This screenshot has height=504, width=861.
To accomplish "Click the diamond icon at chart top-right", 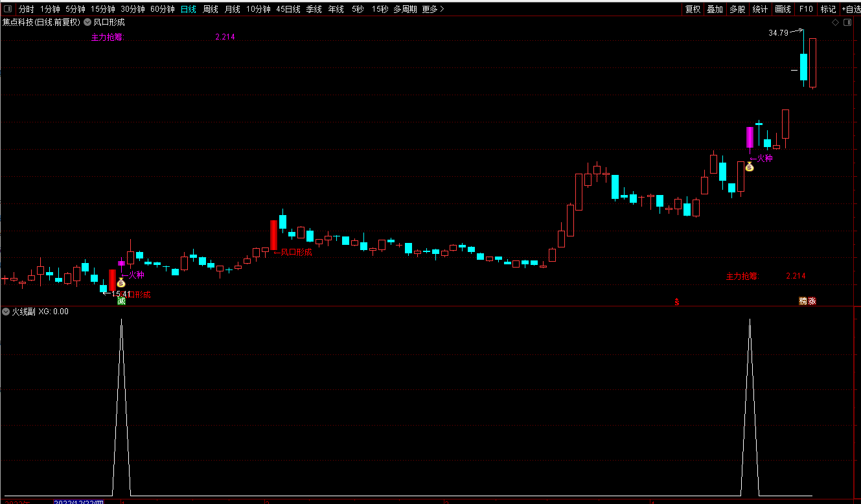I will point(836,23).
